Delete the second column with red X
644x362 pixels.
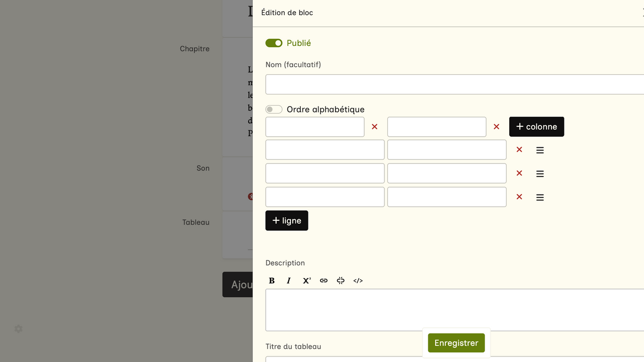pyautogui.click(x=496, y=127)
